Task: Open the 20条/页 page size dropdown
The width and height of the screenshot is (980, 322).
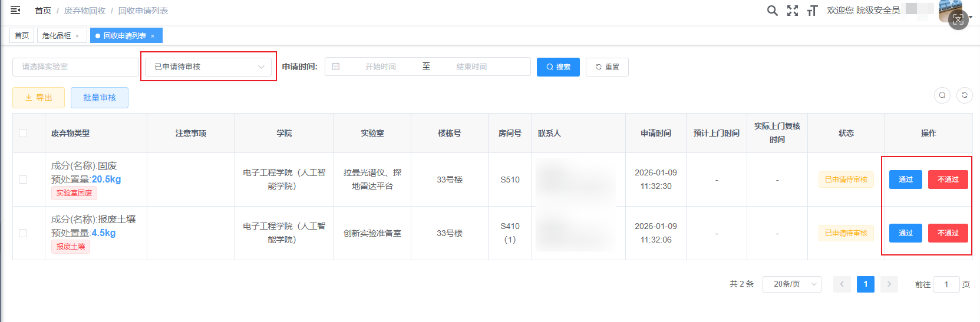Action: pos(791,284)
